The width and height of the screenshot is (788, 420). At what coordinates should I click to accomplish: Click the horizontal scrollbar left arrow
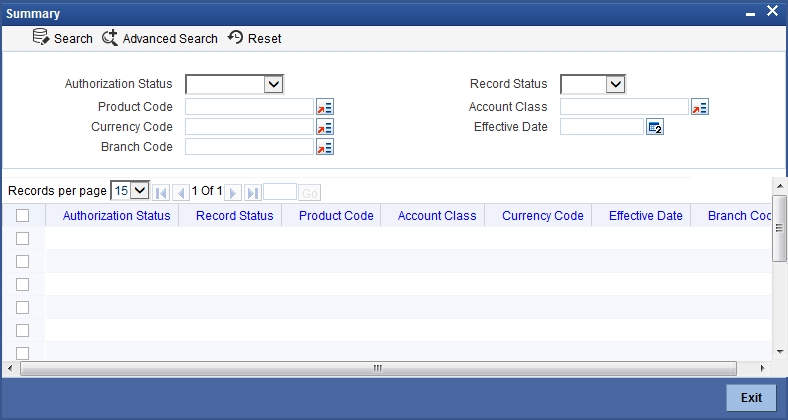[10, 368]
